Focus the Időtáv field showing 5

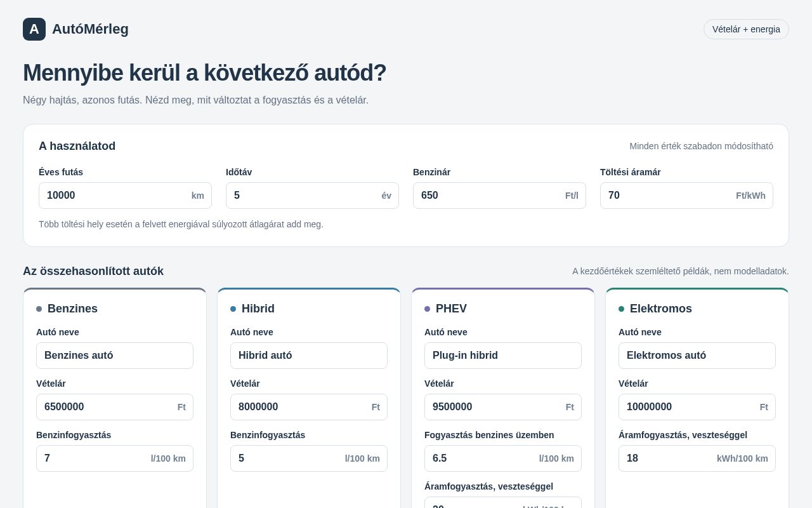click(312, 196)
